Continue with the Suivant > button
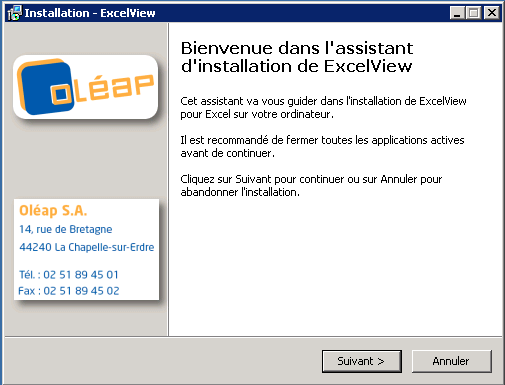Screen dimensions: 505x385 coord(362,361)
